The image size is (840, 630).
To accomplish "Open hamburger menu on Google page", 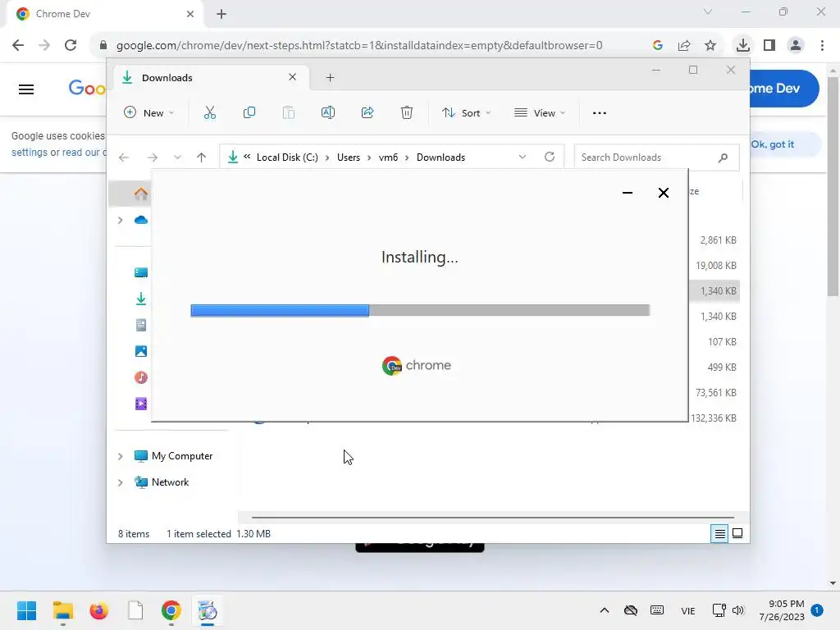I will click(x=26, y=89).
